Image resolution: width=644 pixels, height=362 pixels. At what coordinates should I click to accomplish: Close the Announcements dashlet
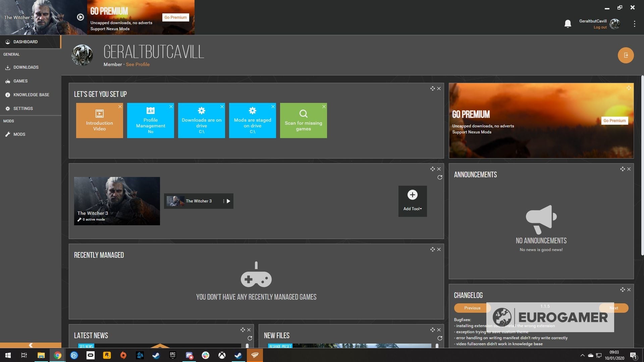click(629, 169)
